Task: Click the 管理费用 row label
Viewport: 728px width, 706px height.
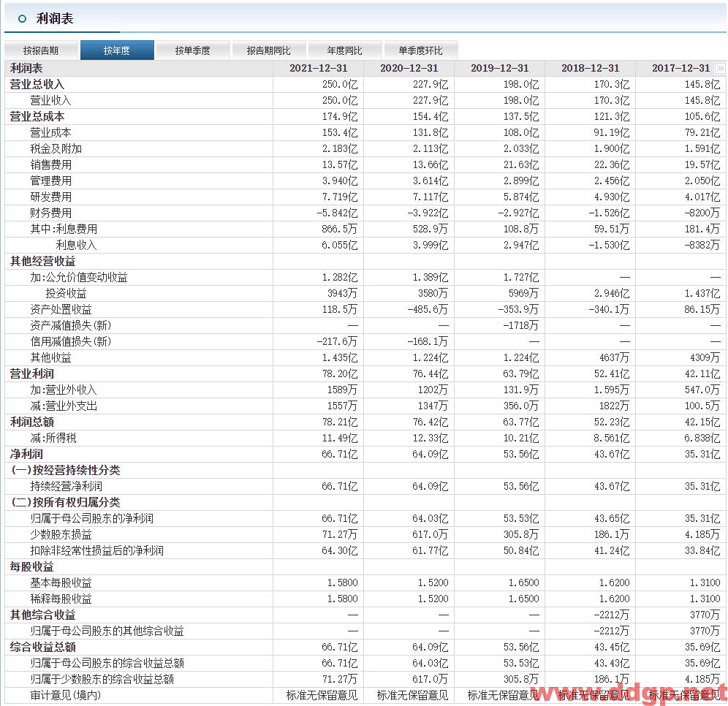Action: (51, 181)
